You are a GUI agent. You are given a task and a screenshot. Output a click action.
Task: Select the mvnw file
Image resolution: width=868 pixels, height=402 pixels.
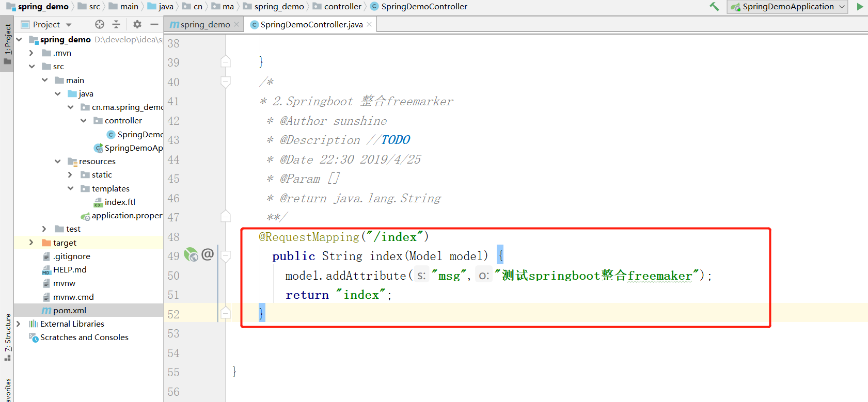tap(59, 283)
